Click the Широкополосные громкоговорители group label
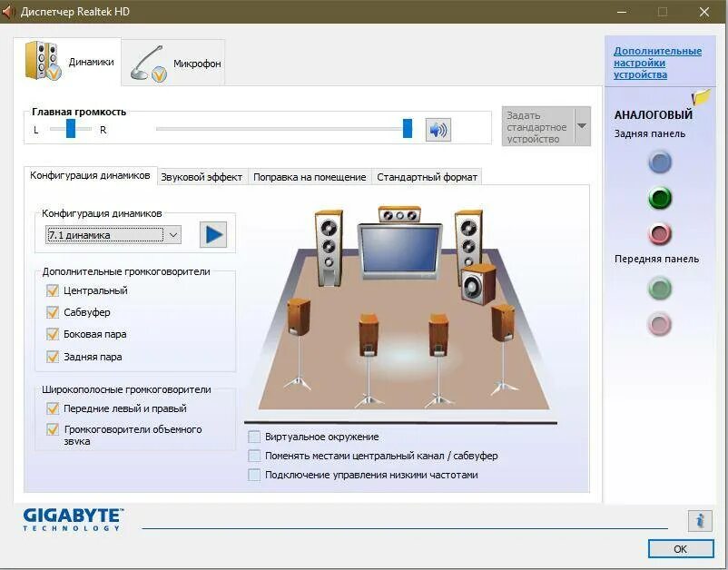The image size is (728, 570). coord(126,389)
